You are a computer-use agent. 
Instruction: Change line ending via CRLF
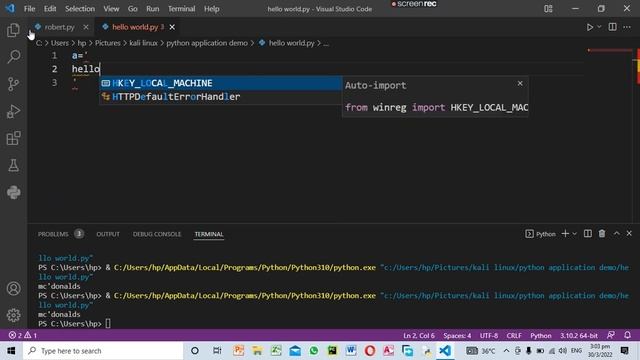514,336
